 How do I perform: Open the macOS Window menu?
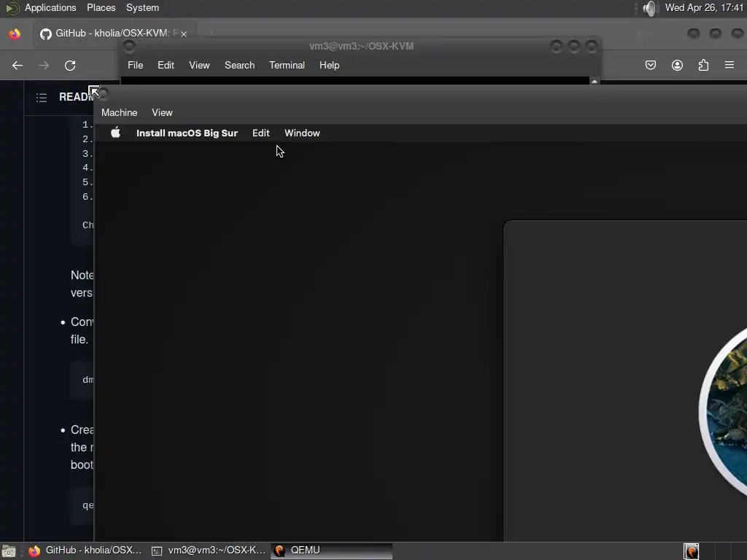302,133
